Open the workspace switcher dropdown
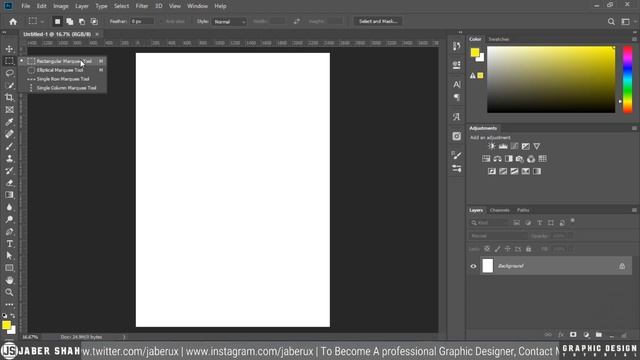The width and height of the screenshot is (640, 360). click(x=627, y=22)
